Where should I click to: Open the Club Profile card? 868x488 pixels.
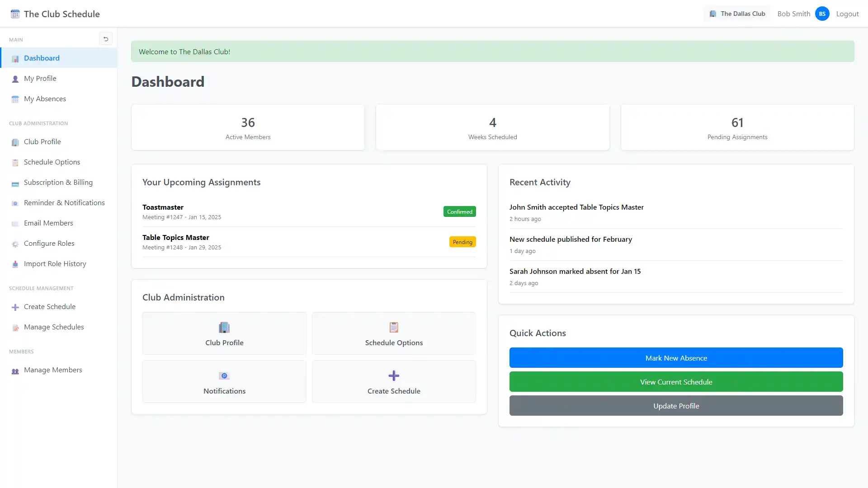click(x=224, y=333)
